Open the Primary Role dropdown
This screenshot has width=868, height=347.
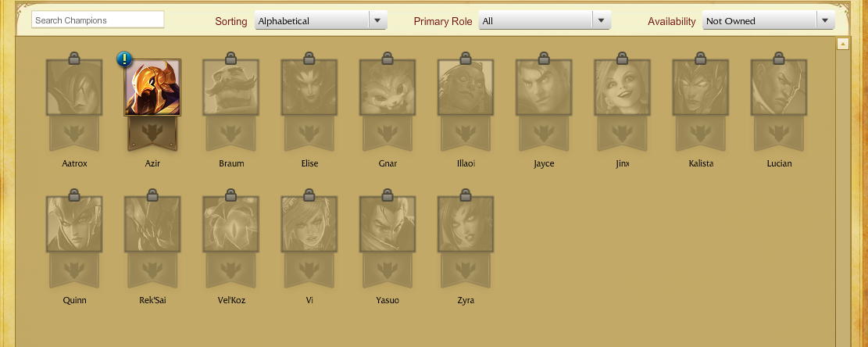[x=545, y=20]
